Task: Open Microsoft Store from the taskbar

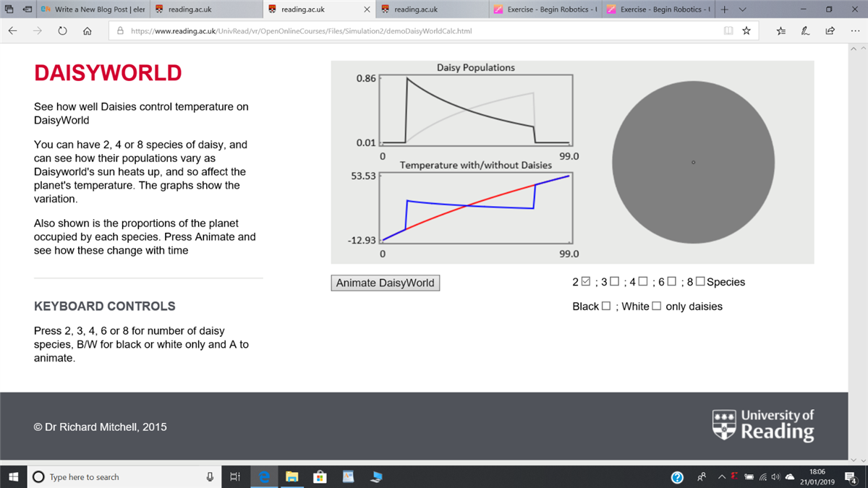Action: point(320,476)
